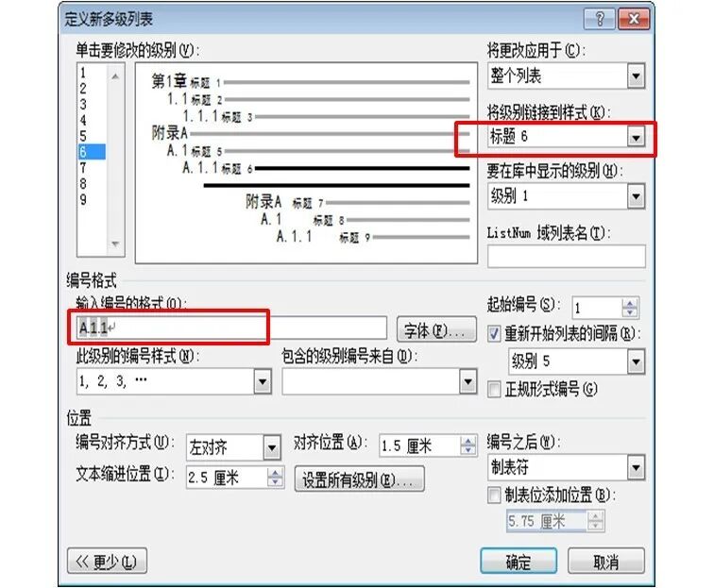Image resolution: width=714 pixels, height=588 pixels.
Task: Open the 字体 font settings button
Action: pyautogui.click(x=434, y=330)
